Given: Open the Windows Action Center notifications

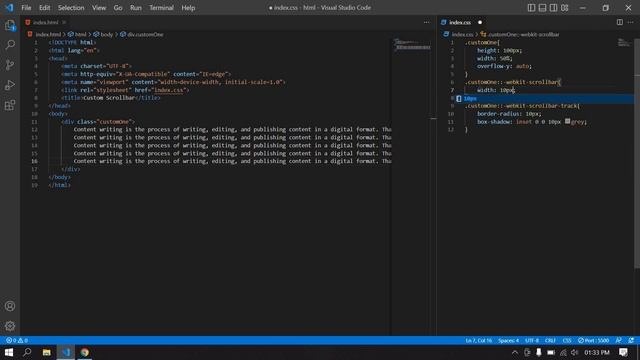Looking at the screenshot, I should point(623,352).
